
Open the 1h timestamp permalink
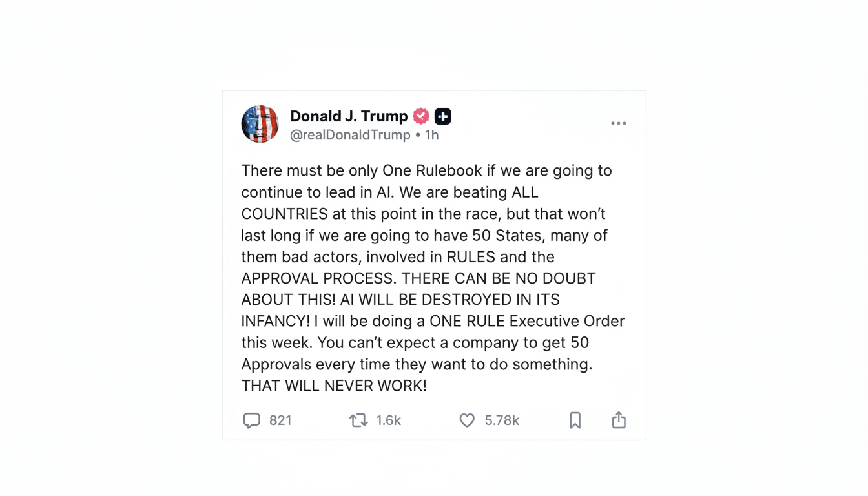click(430, 135)
